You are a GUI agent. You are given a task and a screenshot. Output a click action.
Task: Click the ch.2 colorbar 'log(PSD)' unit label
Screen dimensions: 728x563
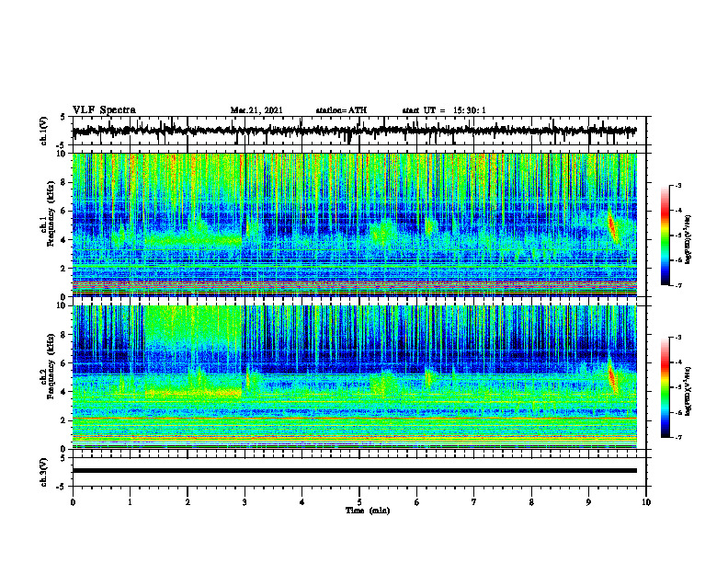click(688, 392)
